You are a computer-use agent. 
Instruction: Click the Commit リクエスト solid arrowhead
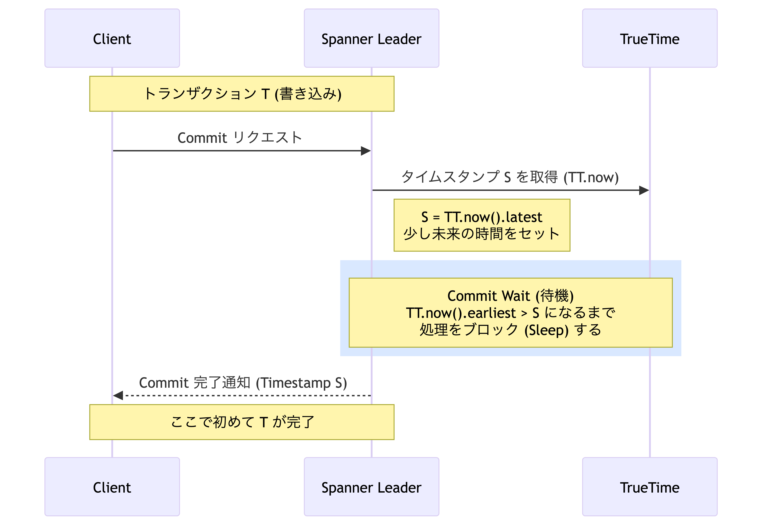366,151
